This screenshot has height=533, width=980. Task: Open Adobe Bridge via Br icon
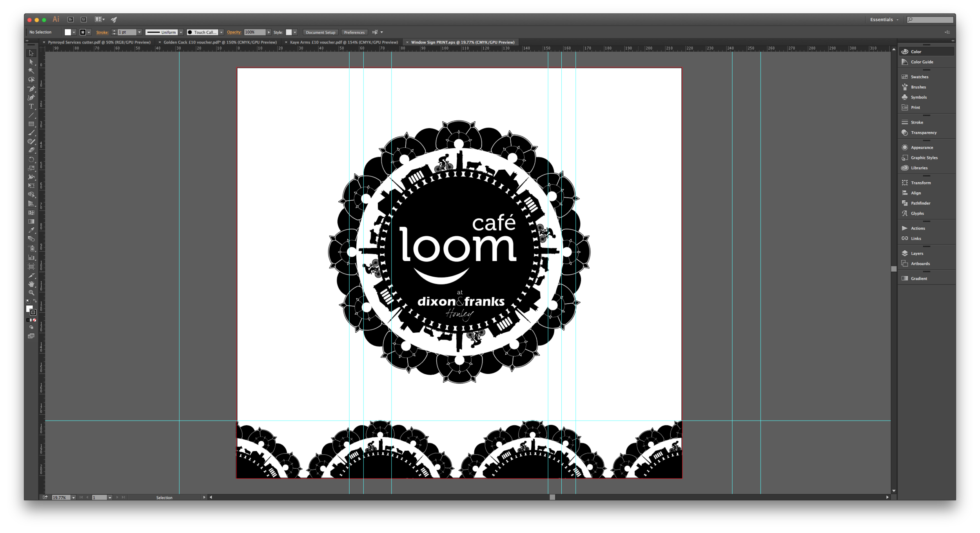(x=71, y=19)
